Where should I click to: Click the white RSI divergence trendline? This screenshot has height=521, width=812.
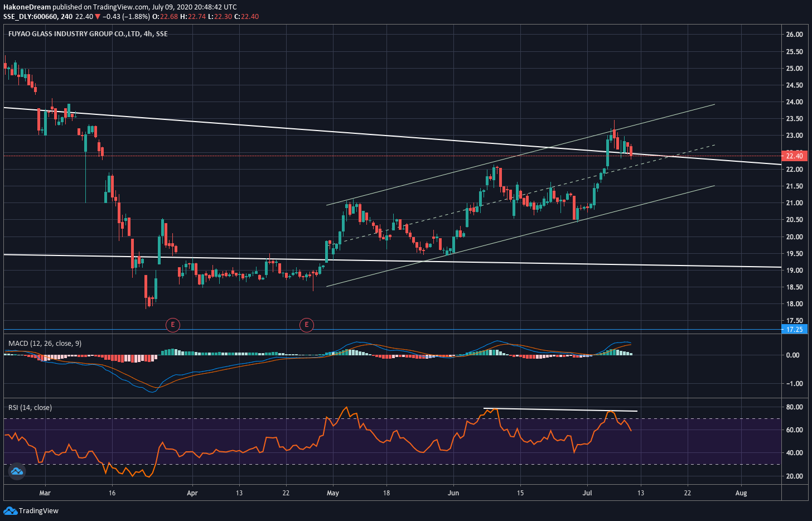coord(560,410)
